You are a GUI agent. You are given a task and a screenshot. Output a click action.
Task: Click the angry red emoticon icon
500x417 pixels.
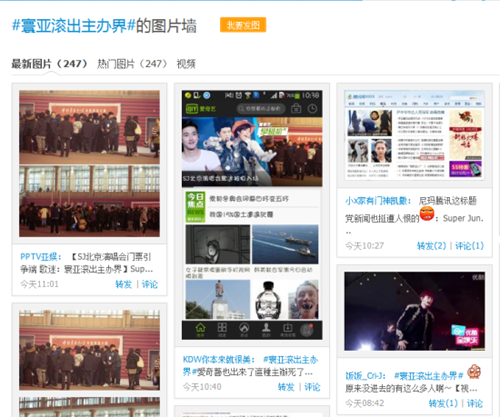coord(427,214)
